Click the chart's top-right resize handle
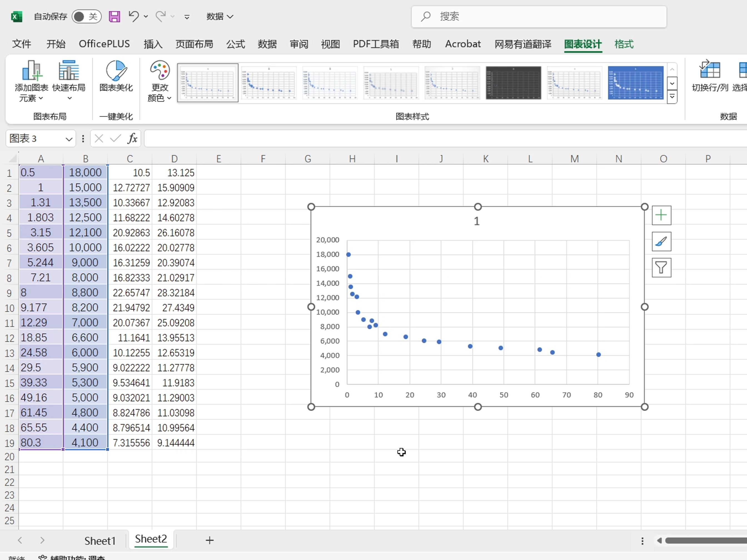 coord(644,207)
